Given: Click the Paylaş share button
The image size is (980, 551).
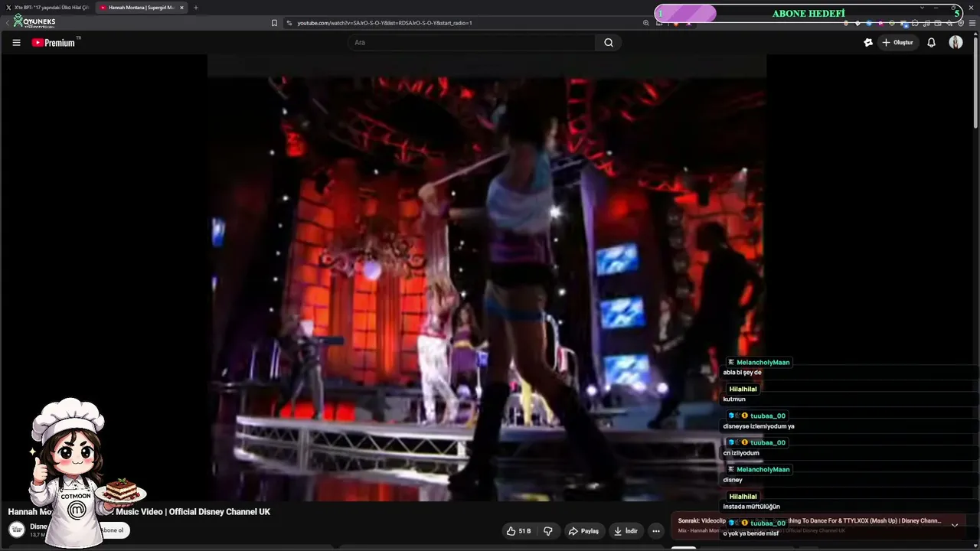Looking at the screenshot, I should [583, 531].
